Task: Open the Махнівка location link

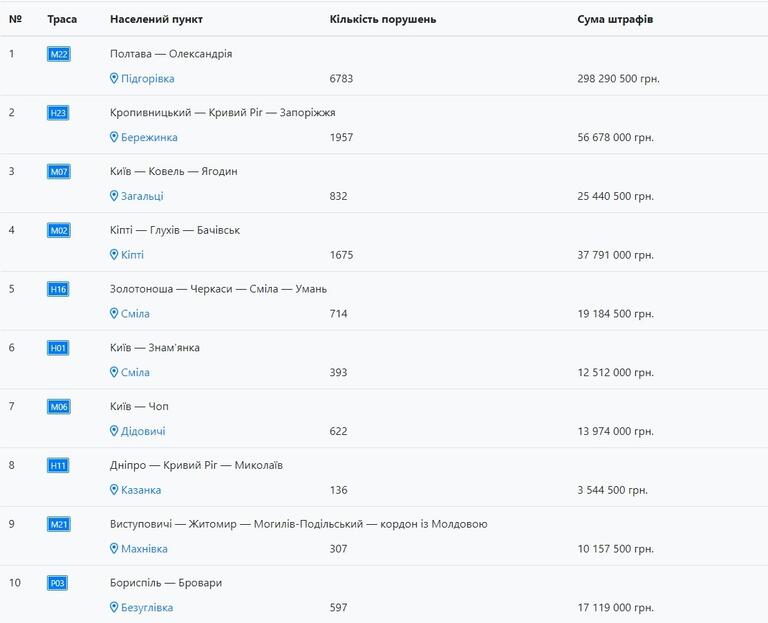Action: pos(144,549)
